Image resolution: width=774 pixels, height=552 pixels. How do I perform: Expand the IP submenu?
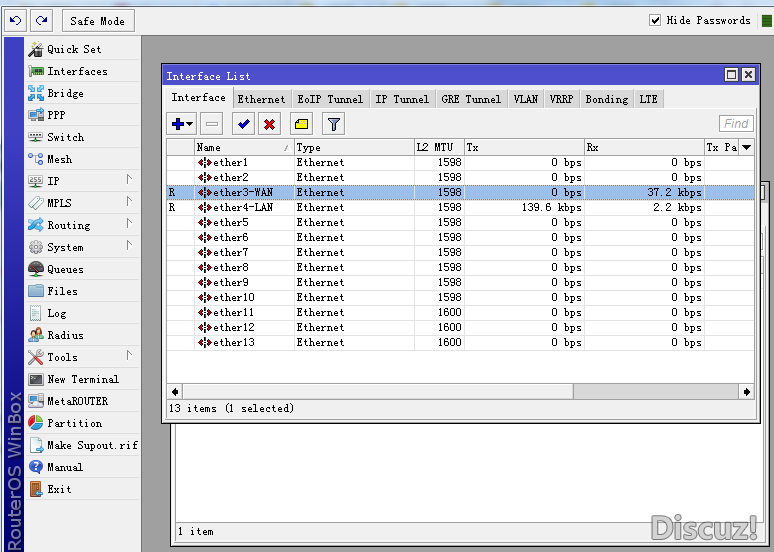82,181
